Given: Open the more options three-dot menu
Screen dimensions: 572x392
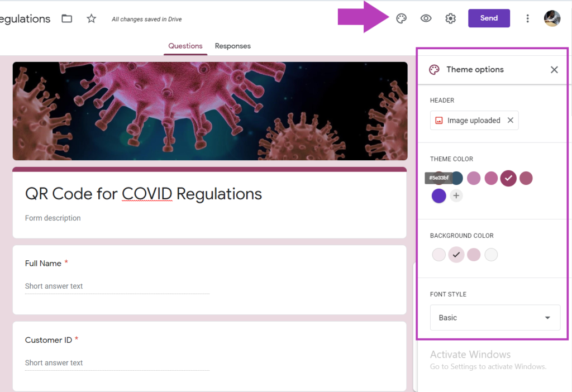Looking at the screenshot, I should click(x=527, y=18).
